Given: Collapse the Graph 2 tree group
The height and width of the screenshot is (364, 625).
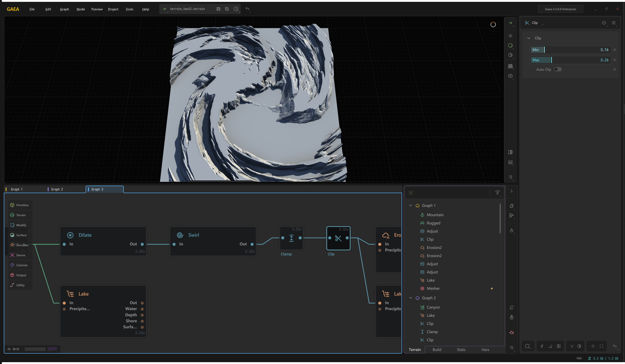Looking at the screenshot, I should tap(411, 298).
